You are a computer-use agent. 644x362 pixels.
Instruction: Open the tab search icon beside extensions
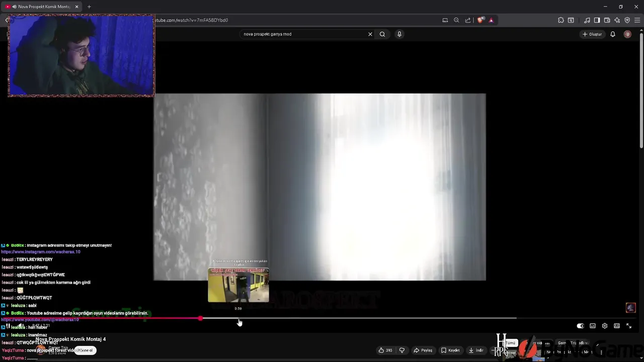point(571,20)
